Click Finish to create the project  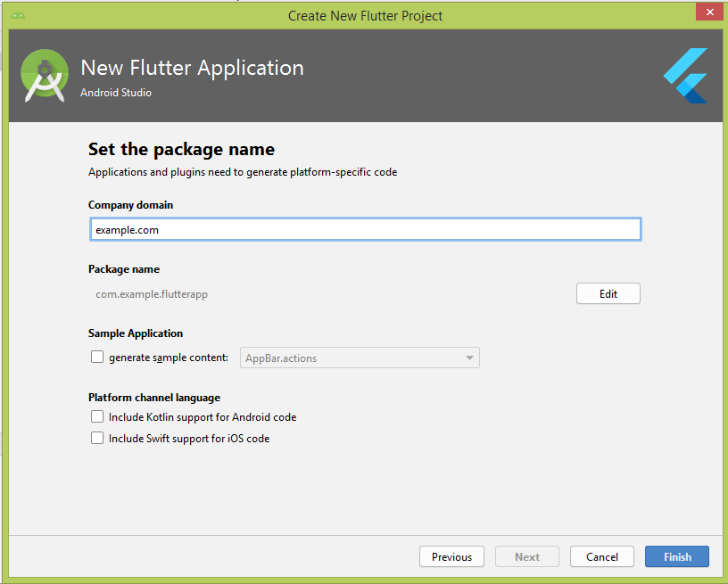[x=677, y=556]
